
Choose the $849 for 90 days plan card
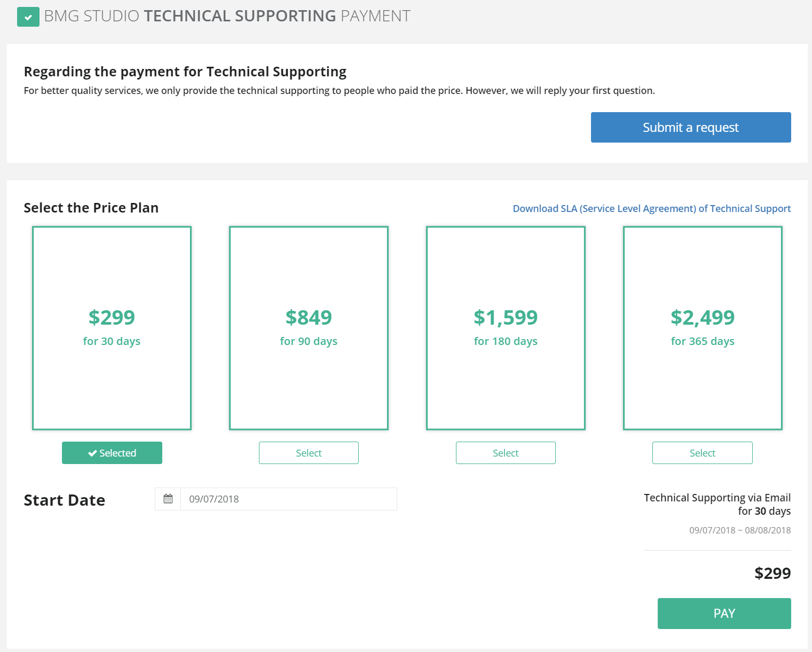pos(309,328)
